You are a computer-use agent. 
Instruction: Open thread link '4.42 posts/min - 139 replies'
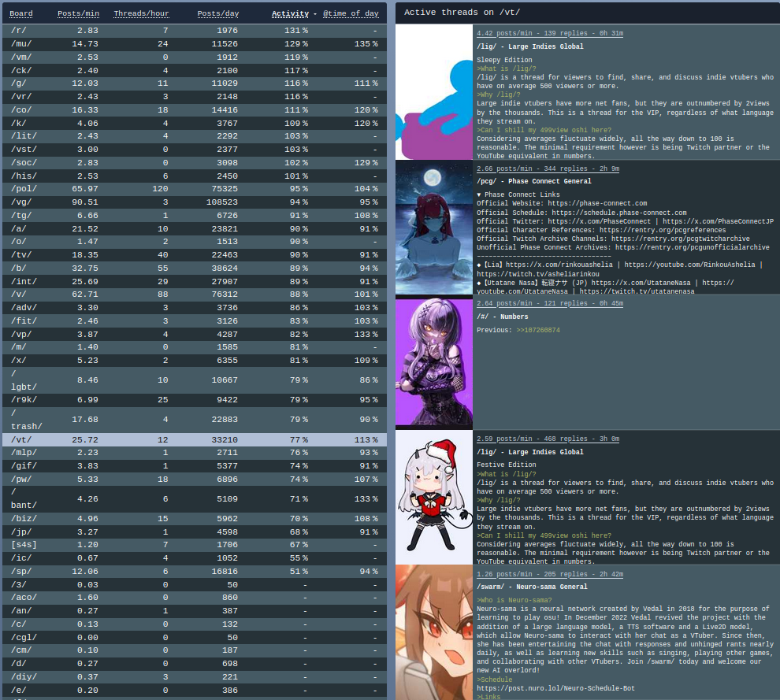point(550,33)
